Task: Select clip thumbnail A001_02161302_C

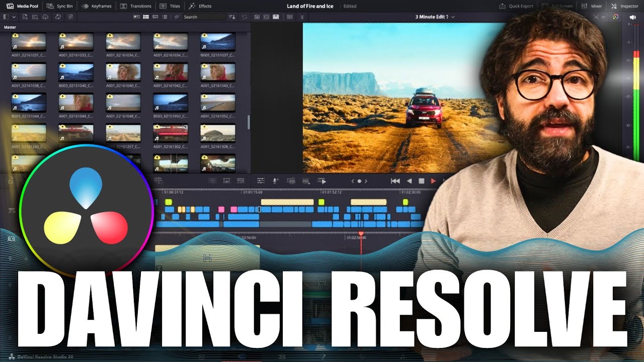Action: coord(171,133)
